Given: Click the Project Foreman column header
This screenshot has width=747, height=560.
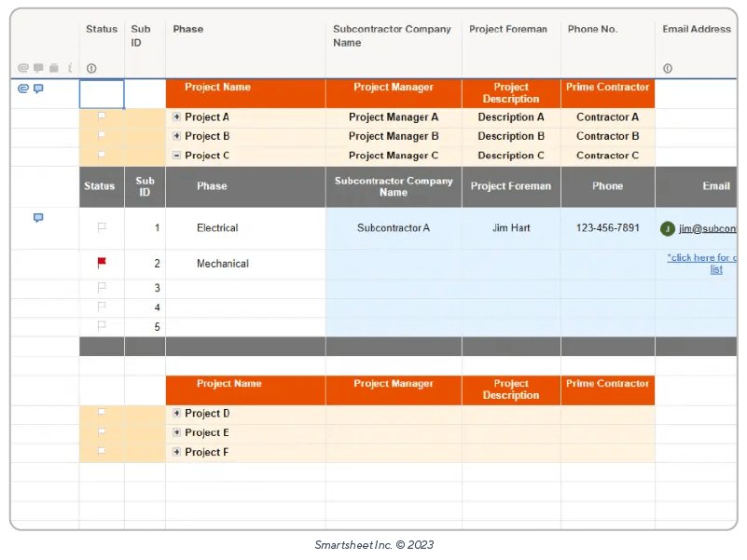Looking at the screenshot, I should click(507, 29).
